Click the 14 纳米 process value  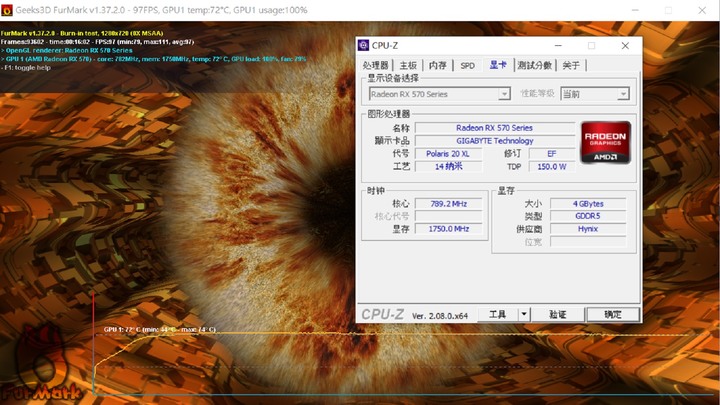coord(448,166)
